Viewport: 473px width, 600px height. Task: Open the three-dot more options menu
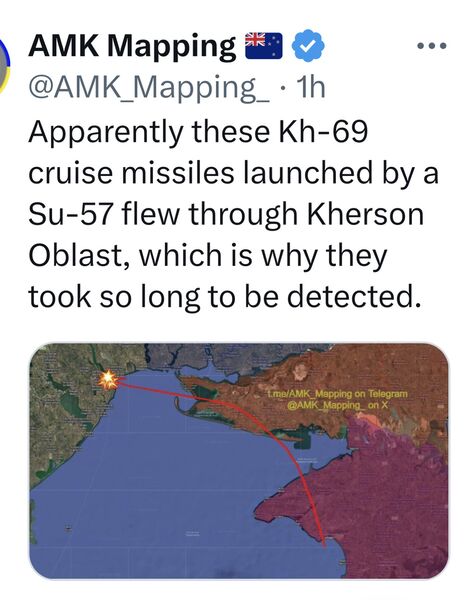pyautogui.click(x=432, y=46)
